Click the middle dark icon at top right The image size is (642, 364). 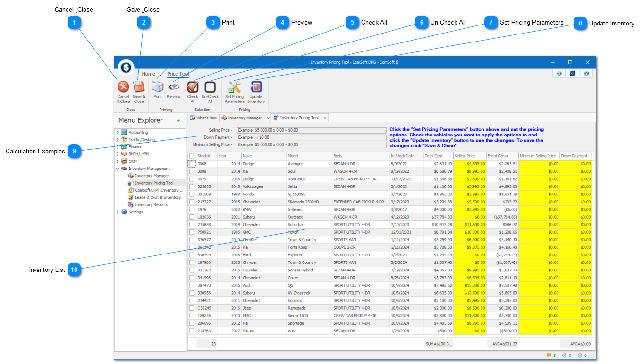[573, 74]
